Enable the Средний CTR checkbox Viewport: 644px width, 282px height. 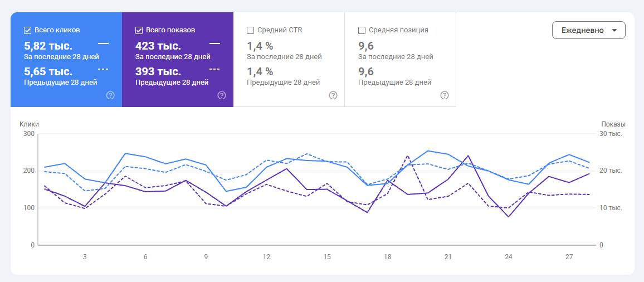[250, 30]
